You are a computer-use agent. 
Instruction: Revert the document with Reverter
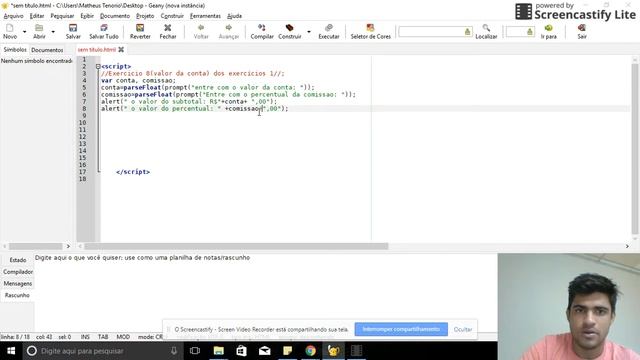pyautogui.click(x=140, y=31)
